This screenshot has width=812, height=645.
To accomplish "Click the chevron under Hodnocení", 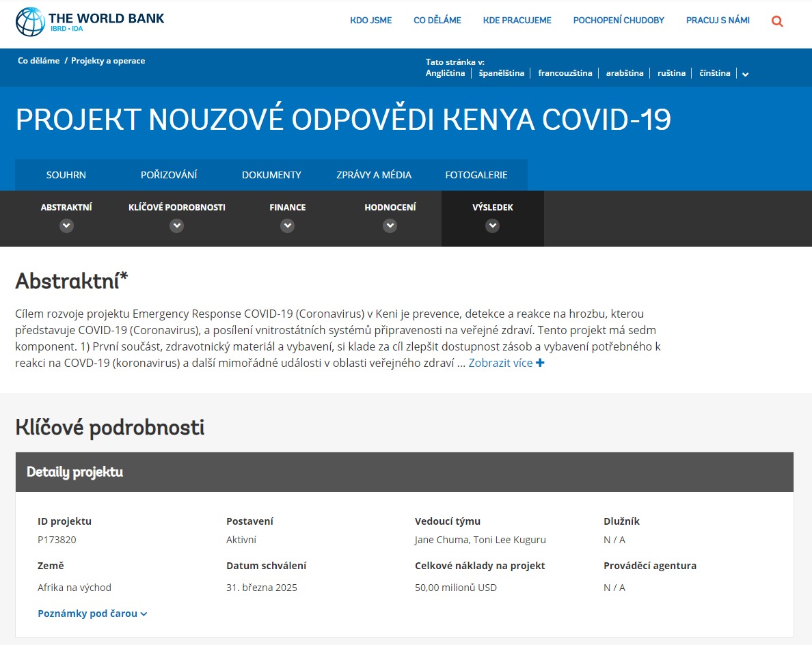I will point(390,225).
